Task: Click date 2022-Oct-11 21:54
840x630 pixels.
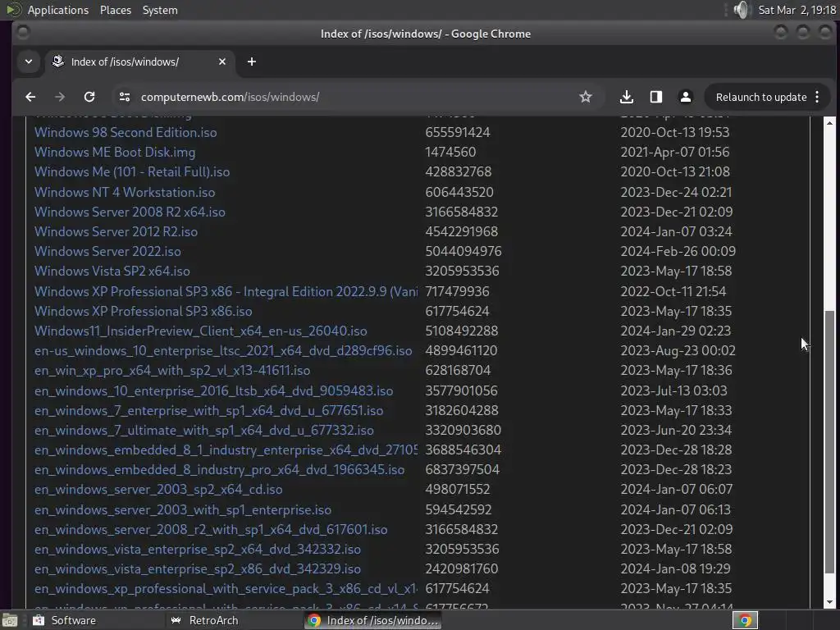Action: (673, 291)
